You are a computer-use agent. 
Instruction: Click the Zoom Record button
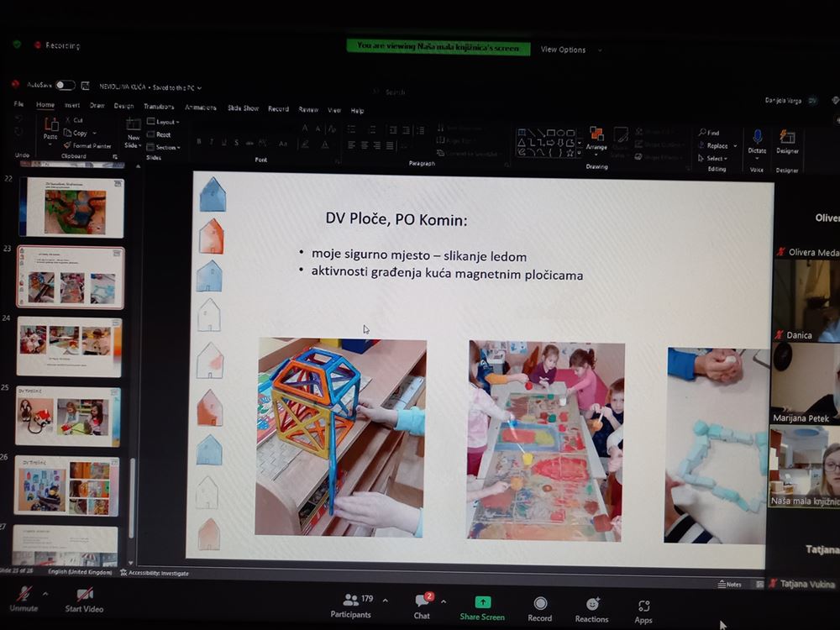tap(540, 610)
